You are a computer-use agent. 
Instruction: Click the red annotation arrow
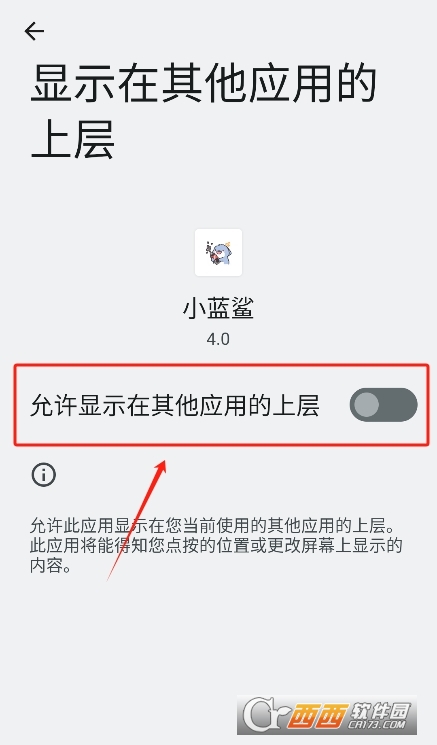click(x=137, y=520)
